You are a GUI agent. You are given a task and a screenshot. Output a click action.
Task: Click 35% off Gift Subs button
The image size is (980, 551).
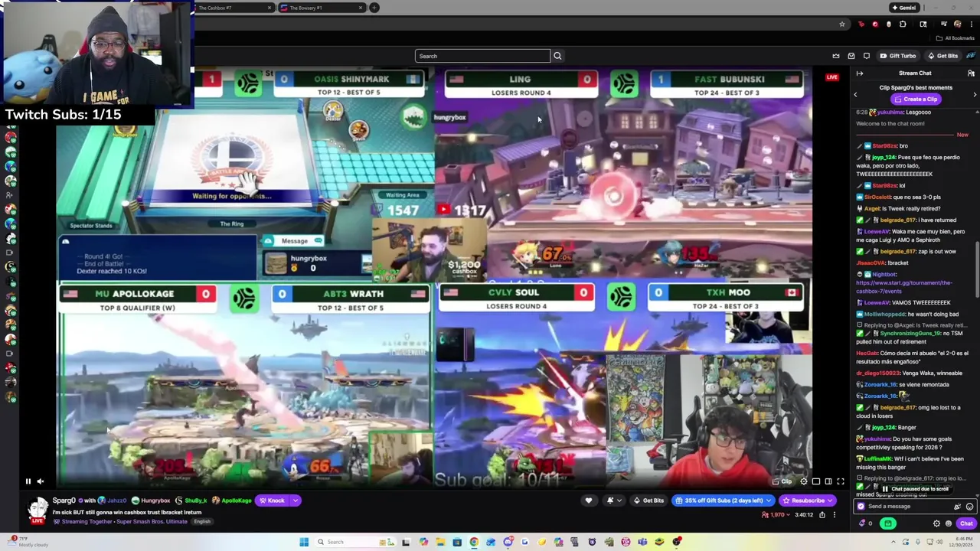[719, 500]
